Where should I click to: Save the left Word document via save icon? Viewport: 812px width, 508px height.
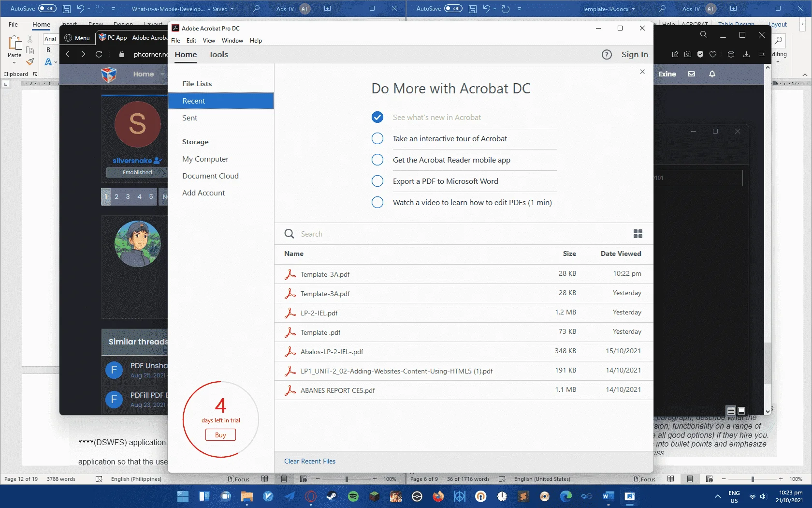pos(67,9)
